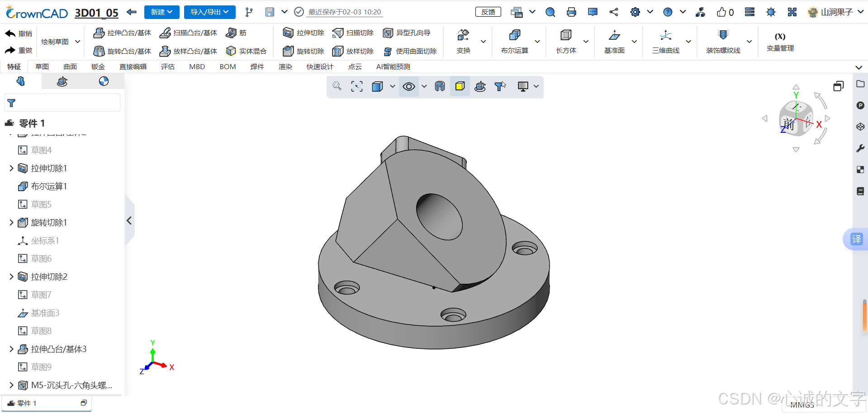Open the 导入/导出 dropdown
This screenshot has height=413, width=868.
[x=209, y=12]
